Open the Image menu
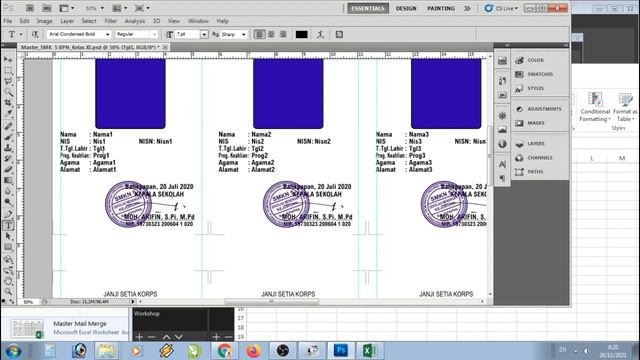 (x=44, y=21)
